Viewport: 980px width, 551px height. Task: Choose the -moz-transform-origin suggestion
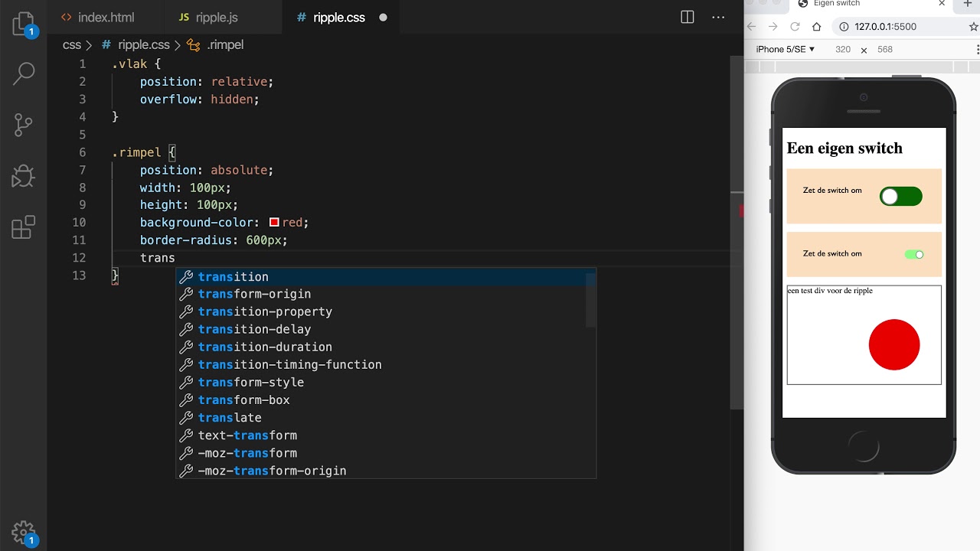[x=386, y=471]
